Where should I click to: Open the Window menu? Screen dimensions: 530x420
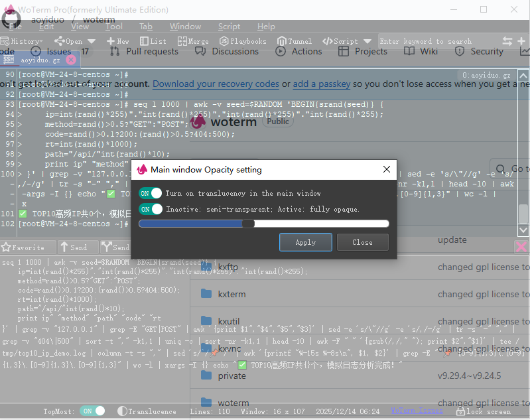coord(185,27)
